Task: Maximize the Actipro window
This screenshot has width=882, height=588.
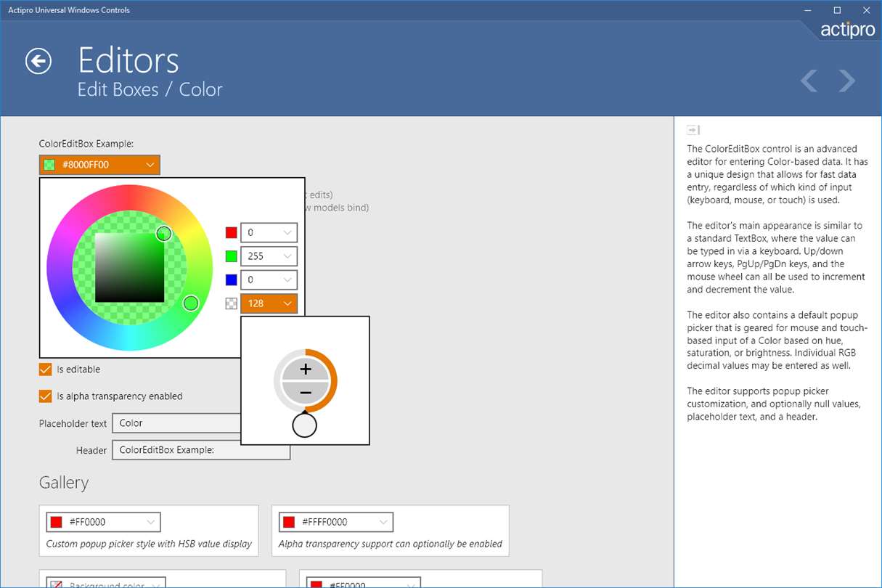Action: 837,10
